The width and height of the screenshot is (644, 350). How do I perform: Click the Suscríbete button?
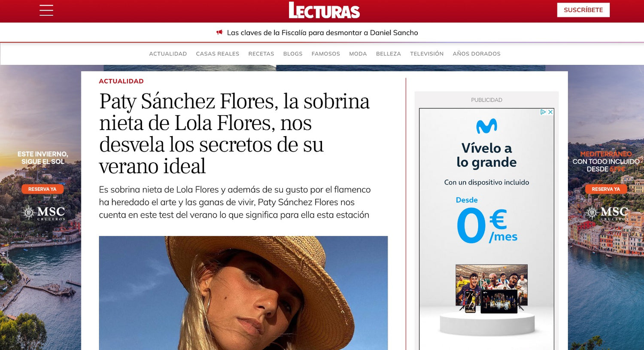[x=583, y=10]
